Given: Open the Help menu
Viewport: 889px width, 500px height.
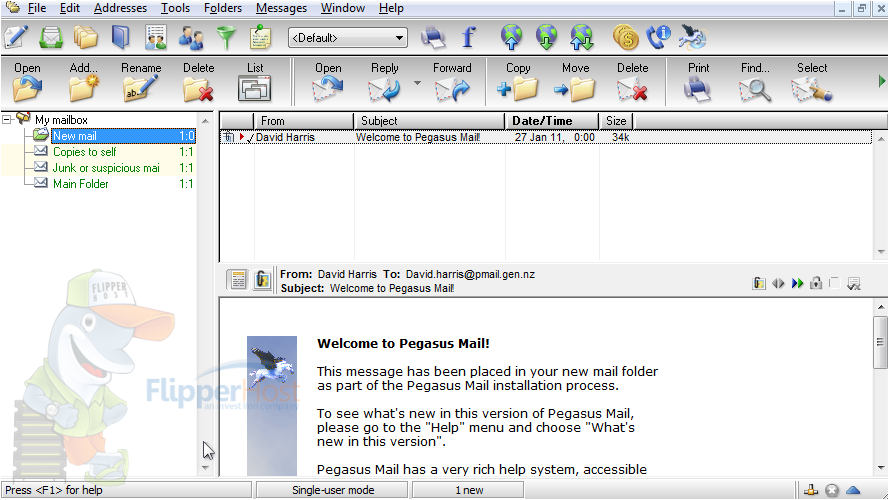Looking at the screenshot, I should point(391,8).
